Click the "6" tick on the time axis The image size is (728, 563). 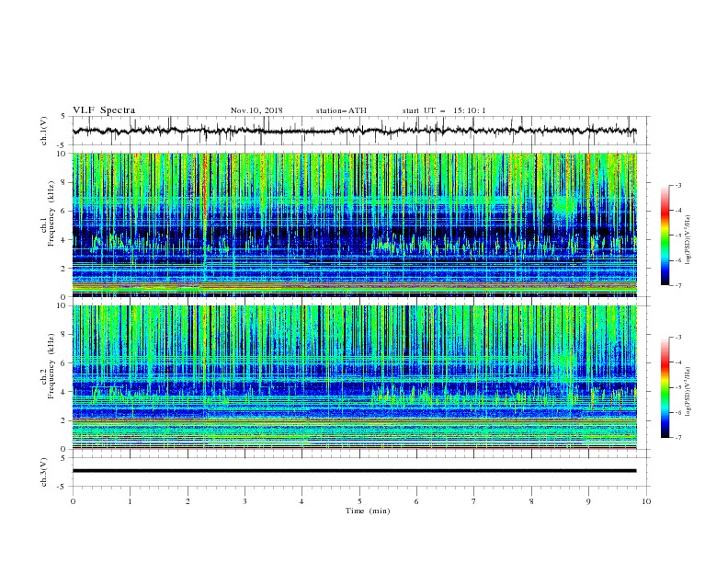(x=416, y=501)
